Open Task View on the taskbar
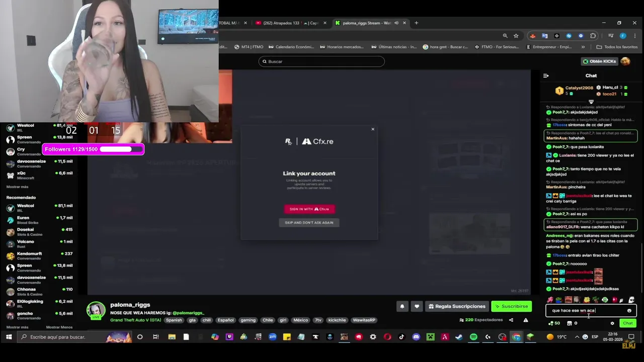The height and width of the screenshot is (362, 644). click(156, 337)
